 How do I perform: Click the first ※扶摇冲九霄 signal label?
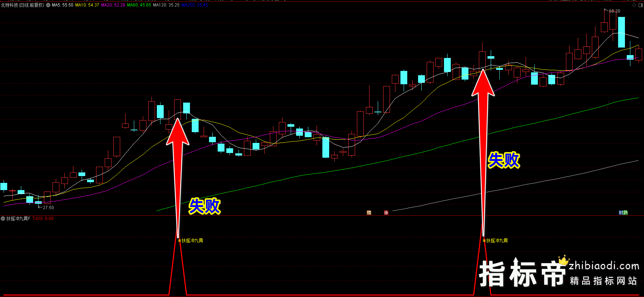(x=191, y=240)
